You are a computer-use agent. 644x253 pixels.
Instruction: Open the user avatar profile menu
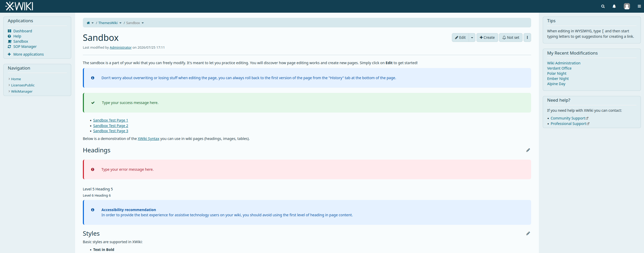[x=627, y=6]
